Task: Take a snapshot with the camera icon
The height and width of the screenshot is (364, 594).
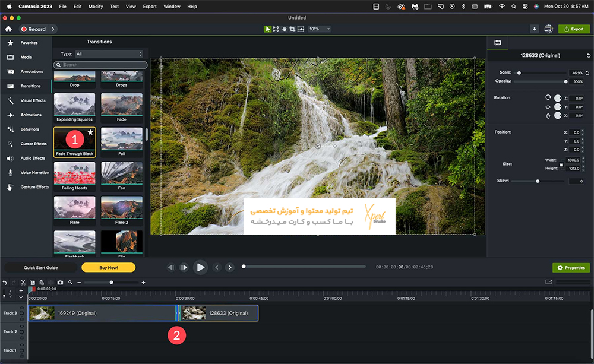Action: click(60, 283)
